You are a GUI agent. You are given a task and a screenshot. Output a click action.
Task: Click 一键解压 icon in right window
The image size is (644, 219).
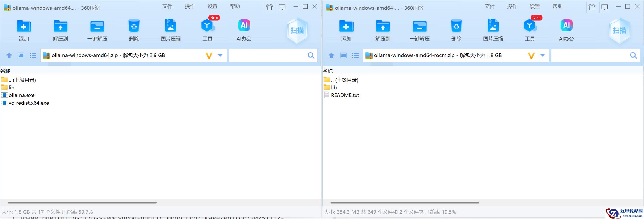click(x=419, y=26)
